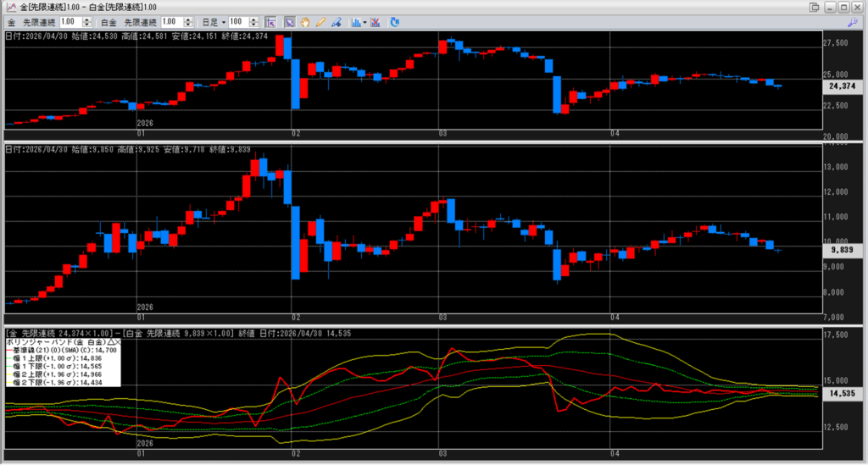Click the 先限連続 contract selector for 金
Screen dimensions: 868x465
point(39,22)
